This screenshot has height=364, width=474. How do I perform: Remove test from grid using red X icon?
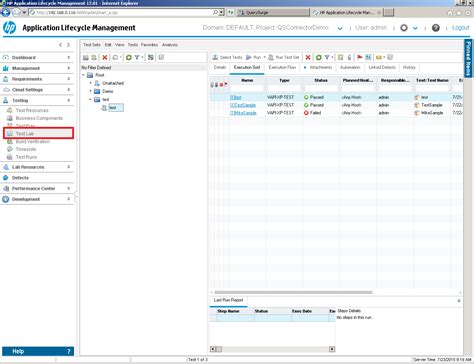coord(308,57)
